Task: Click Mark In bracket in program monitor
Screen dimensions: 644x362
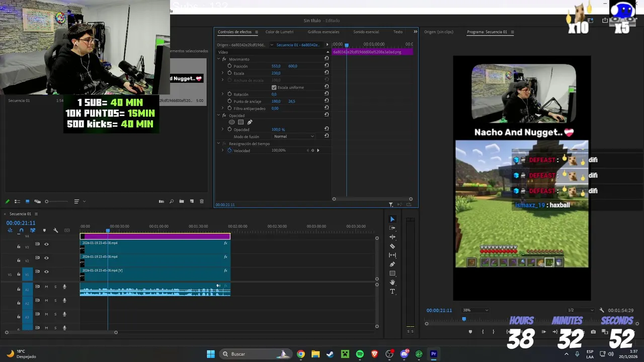Action: pos(482,332)
